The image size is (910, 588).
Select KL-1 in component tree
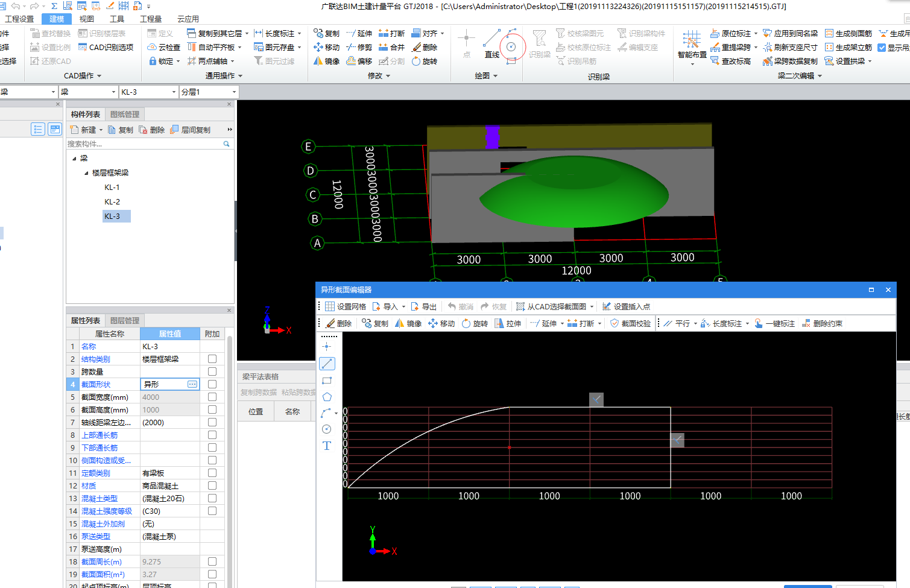[x=112, y=188]
